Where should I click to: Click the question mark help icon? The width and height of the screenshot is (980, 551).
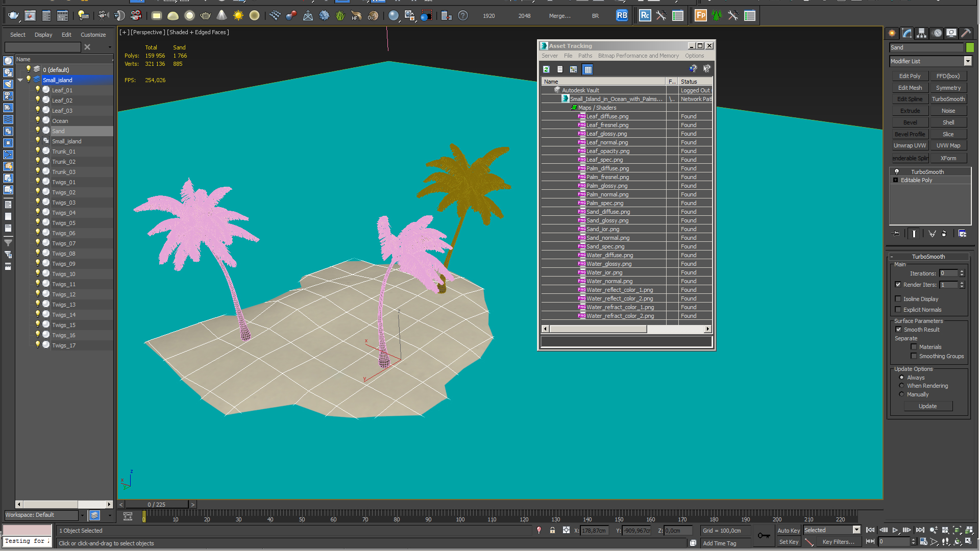point(462,16)
